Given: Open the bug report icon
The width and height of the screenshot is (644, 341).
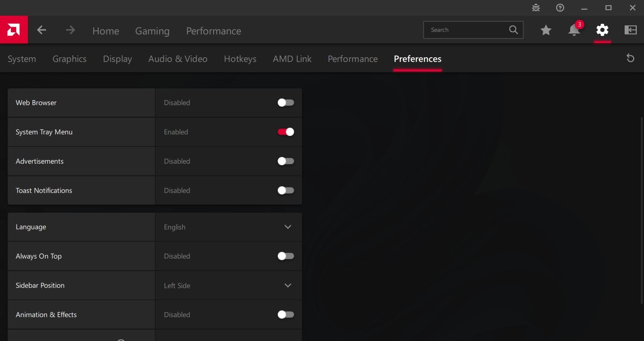Looking at the screenshot, I should click(x=536, y=8).
